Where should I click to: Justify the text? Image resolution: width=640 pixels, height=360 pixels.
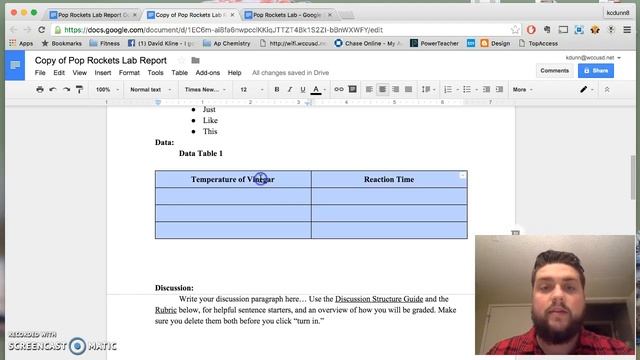pyautogui.click(x=408, y=89)
